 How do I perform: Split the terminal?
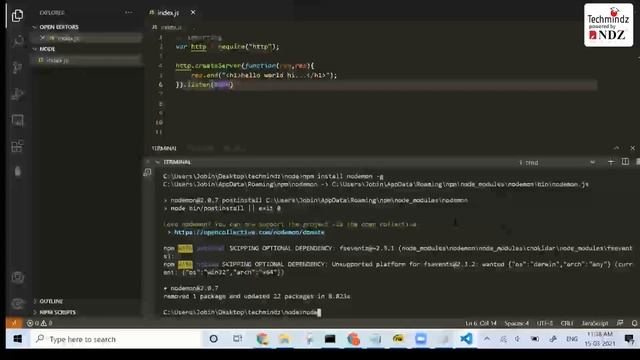click(x=625, y=162)
